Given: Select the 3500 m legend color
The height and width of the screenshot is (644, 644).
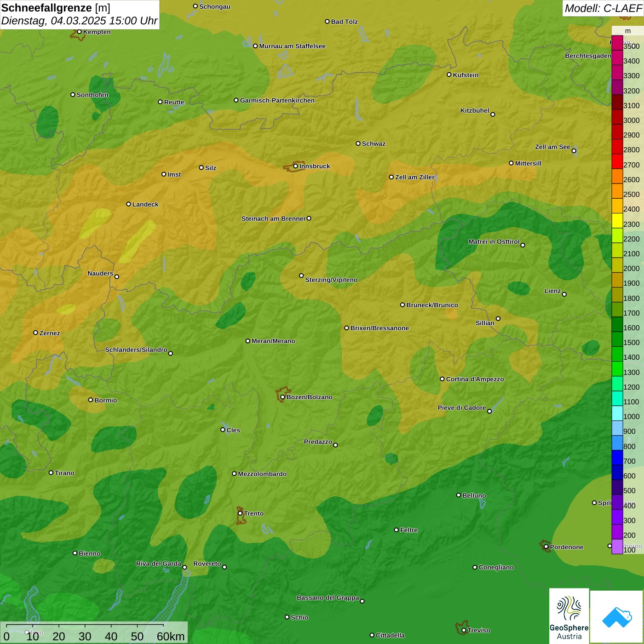Looking at the screenshot, I should (617, 43).
